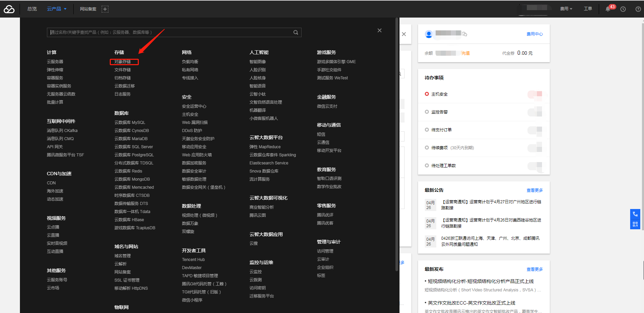Viewport: 644px width, 313px height.
Task: Open DDoS 防护 link
Action: (192, 131)
